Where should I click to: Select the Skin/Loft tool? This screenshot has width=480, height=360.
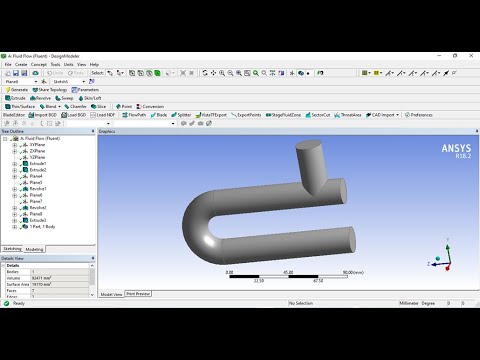pyautogui.click(x=90, y=98)
